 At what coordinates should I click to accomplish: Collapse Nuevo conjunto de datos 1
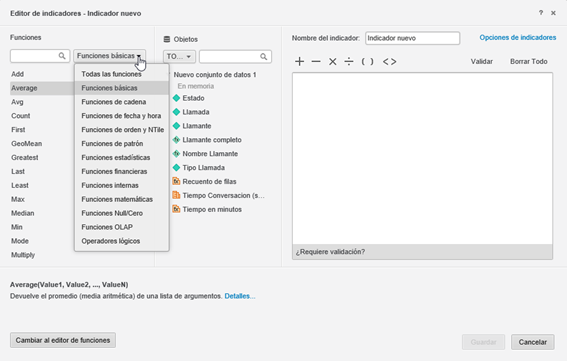pos(169,75)
